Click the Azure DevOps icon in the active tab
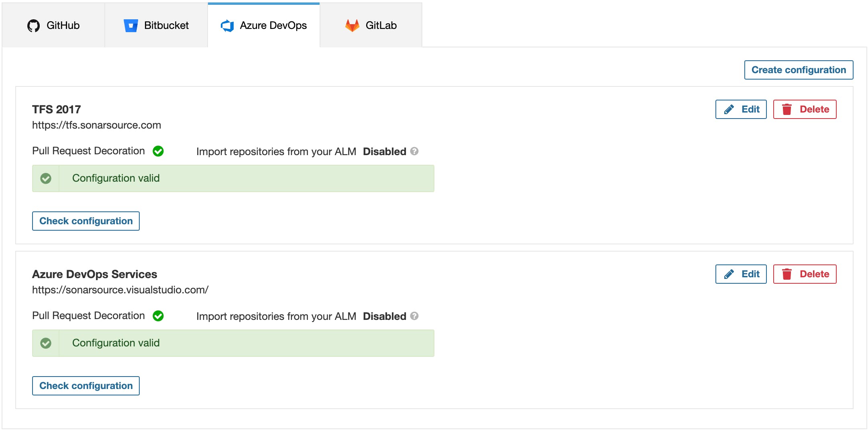This screenshot has width=868, height=430. coord(228,25)
